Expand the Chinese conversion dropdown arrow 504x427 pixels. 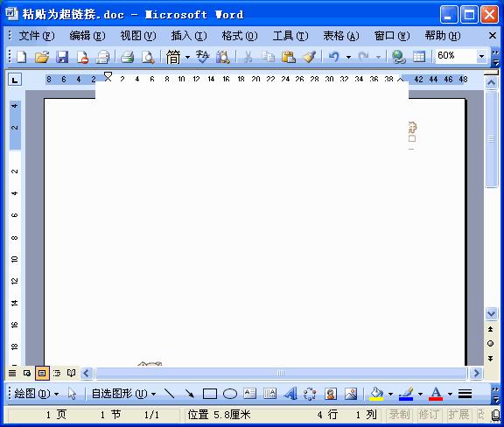tap(187, 57)
